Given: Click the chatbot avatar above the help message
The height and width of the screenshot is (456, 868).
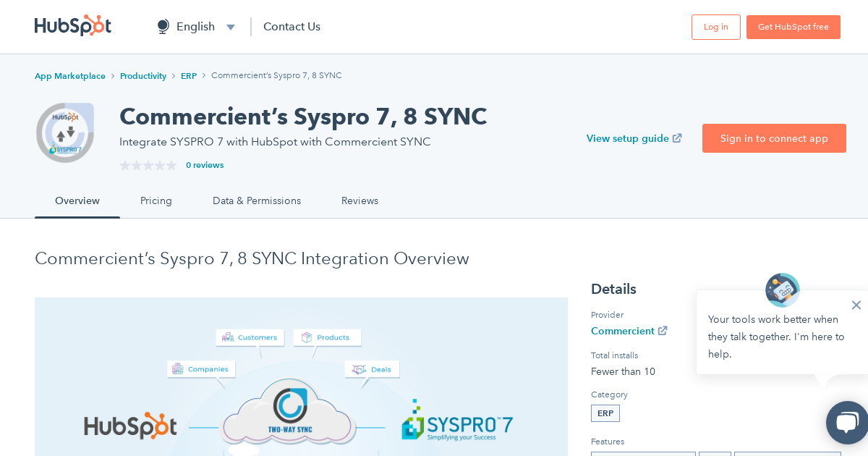Looking at the screenshot, I should click(x=783, y=290).
